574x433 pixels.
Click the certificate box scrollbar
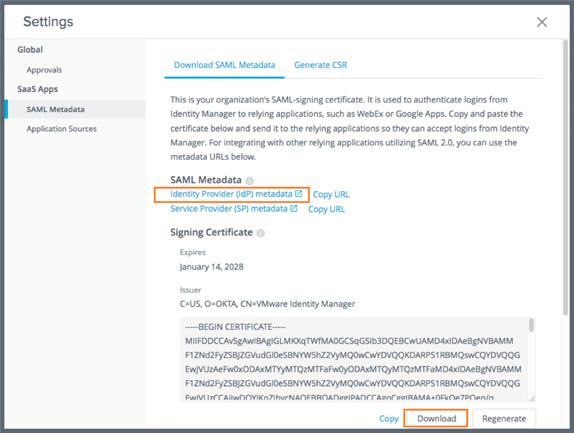[531, 325]
